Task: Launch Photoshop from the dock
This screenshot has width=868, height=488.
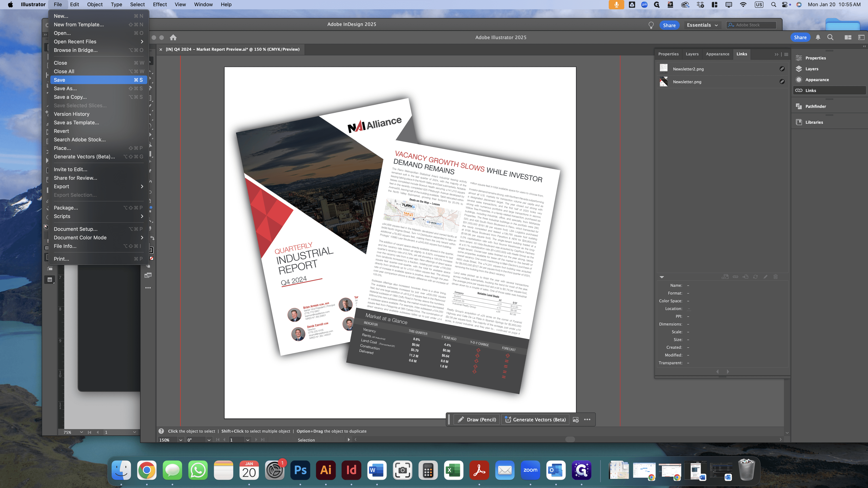Action: click(x=300, y=470)
